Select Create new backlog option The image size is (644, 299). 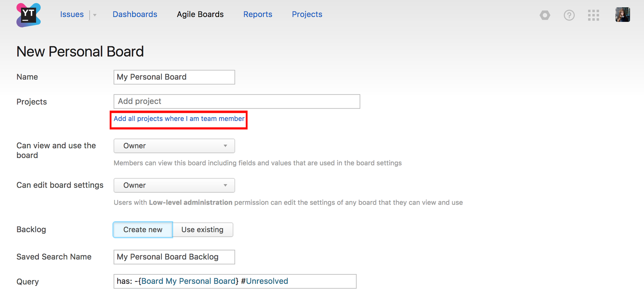143,230
